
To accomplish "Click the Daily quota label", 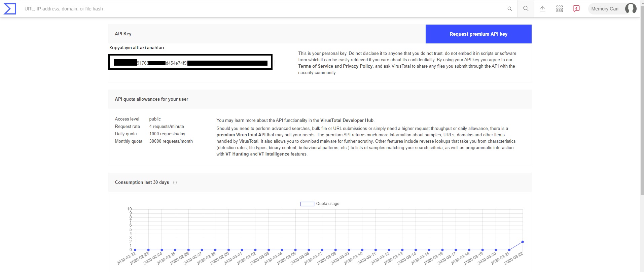I will (x=126, y=134).
